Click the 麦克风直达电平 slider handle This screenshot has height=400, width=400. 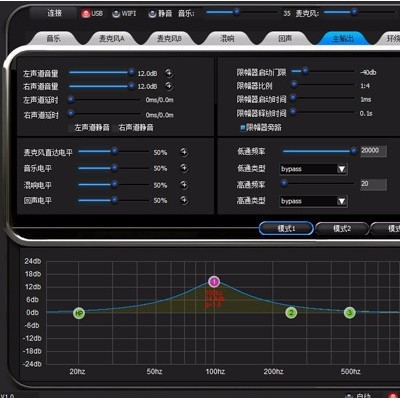pos(114,151)
